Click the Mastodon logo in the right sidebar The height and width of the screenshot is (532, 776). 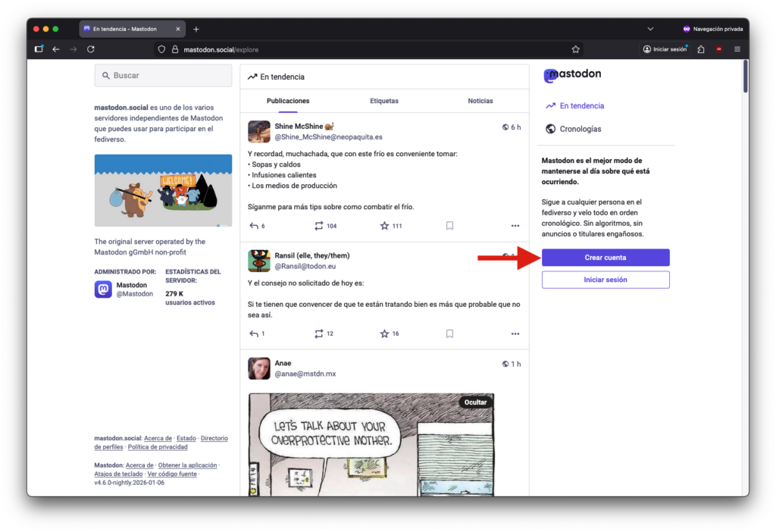coord(572,75)
